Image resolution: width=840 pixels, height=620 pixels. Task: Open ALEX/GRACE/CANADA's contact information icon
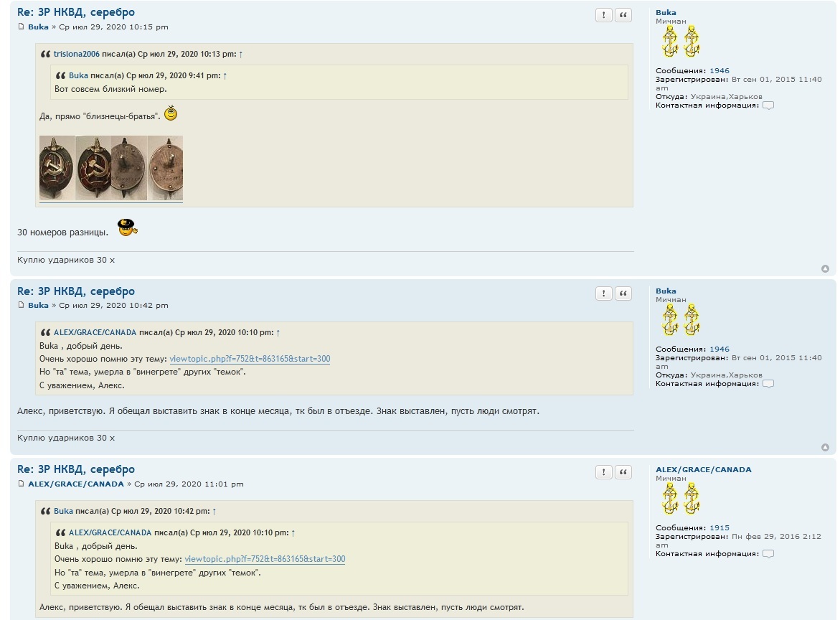pos(768,554)
